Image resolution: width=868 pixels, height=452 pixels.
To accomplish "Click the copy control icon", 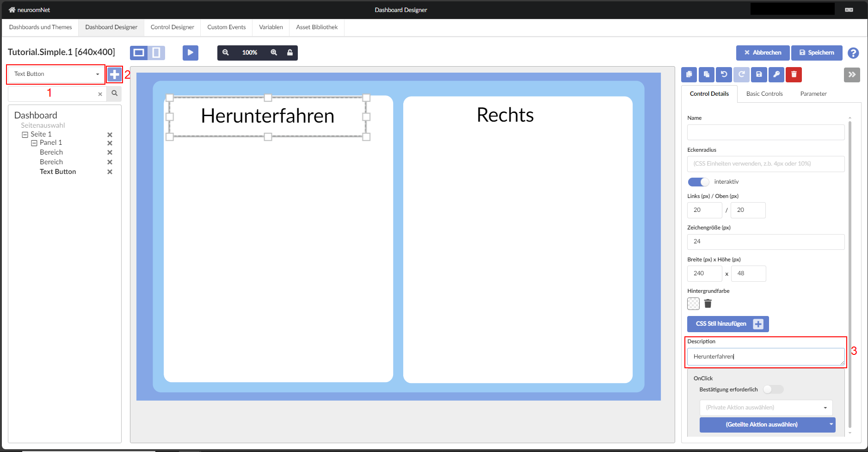I will click(689, 74).
